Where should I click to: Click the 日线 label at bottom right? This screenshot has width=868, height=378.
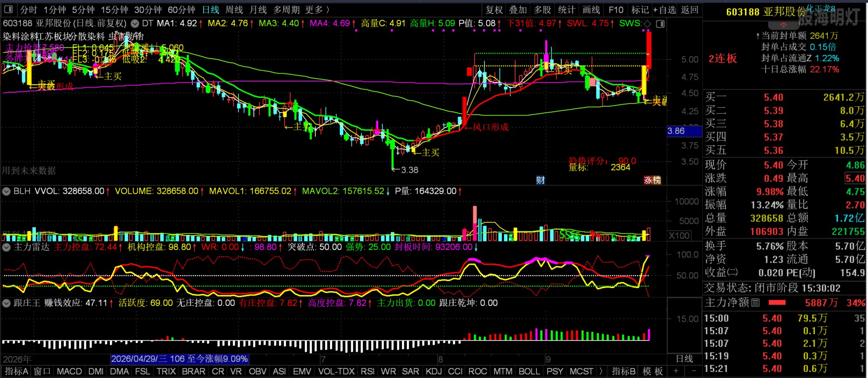tap(684, 359)
